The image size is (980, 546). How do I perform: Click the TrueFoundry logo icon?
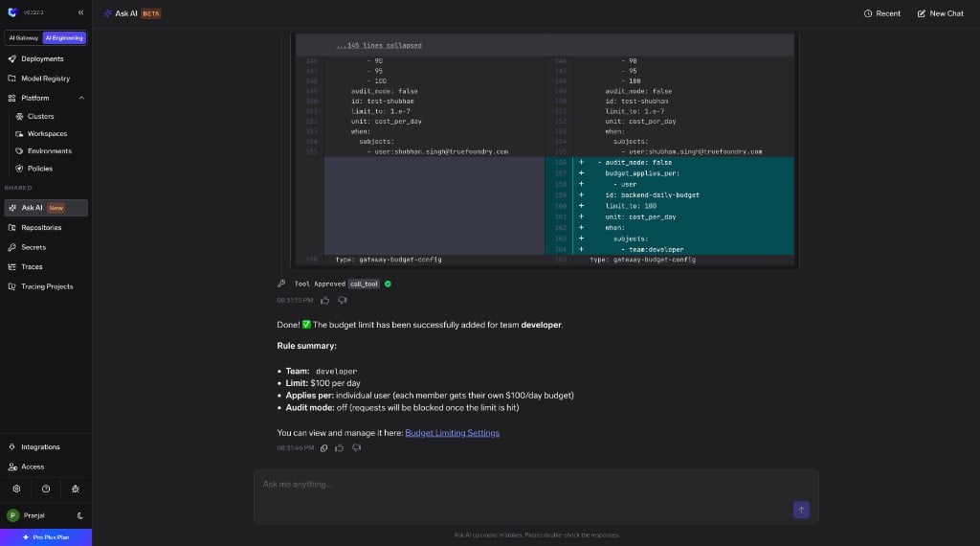[11, 12]
